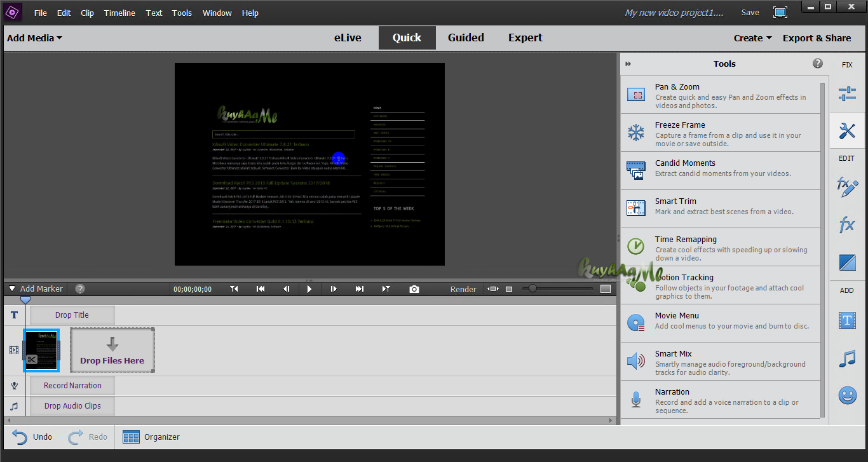Open the Organizer
The height and width of the screenshot is (462, 868).
(151, 437)
